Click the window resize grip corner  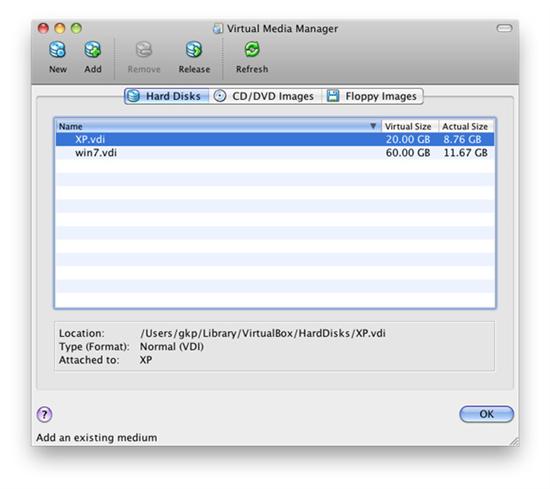coord(515,442)
